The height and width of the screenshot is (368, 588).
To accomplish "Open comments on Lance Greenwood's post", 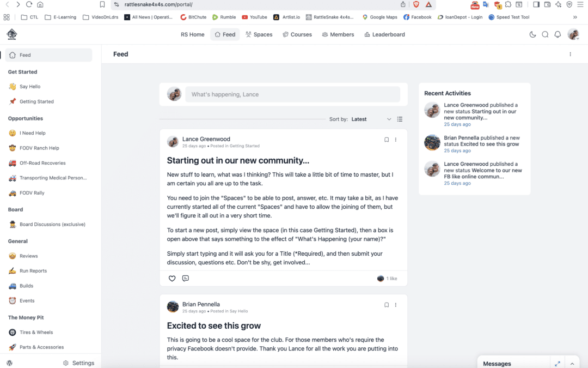I will point(185,278).
